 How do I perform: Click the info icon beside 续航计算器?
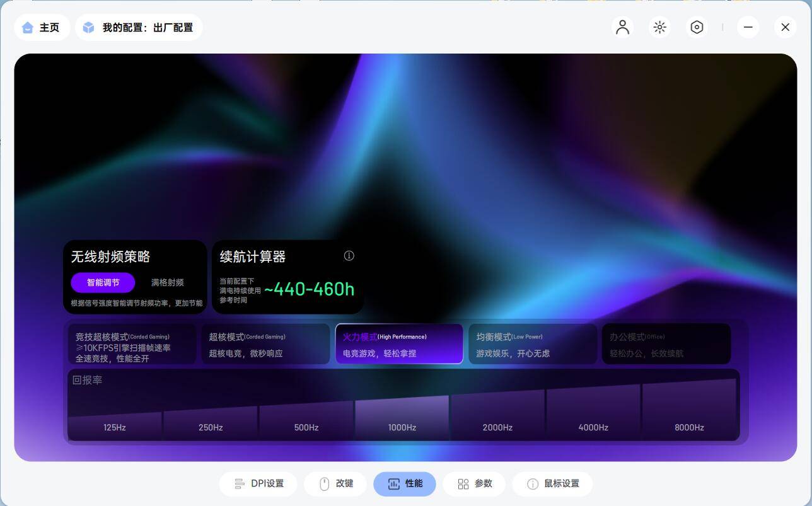pyautogui.click(x=349, y=255)
